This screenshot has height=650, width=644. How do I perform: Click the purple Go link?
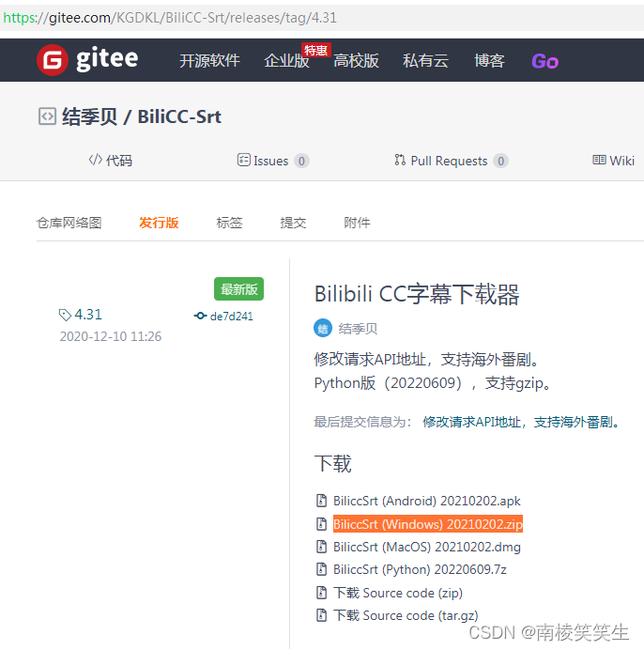point(544,61)
